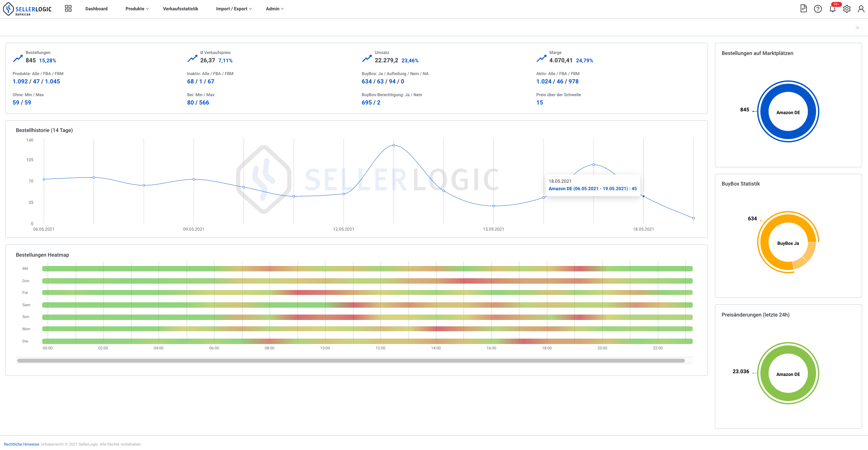Click the Rechtliche Hinweise footer link
The image size is (868, 450).
click(x=22, y=444)
